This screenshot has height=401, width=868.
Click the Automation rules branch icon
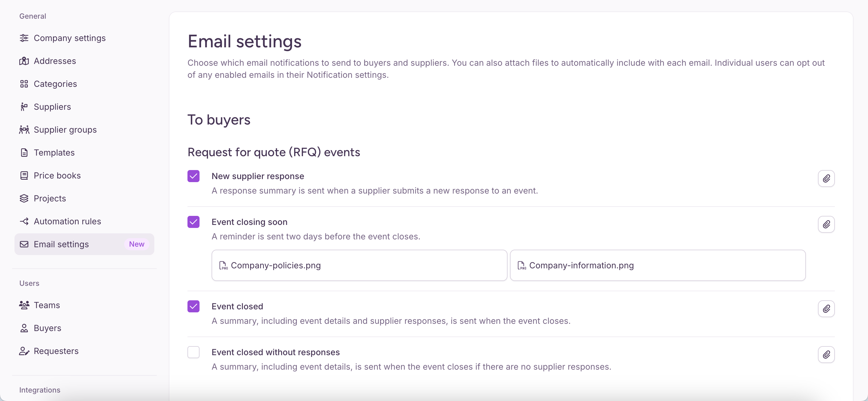[x=24, y=221]
